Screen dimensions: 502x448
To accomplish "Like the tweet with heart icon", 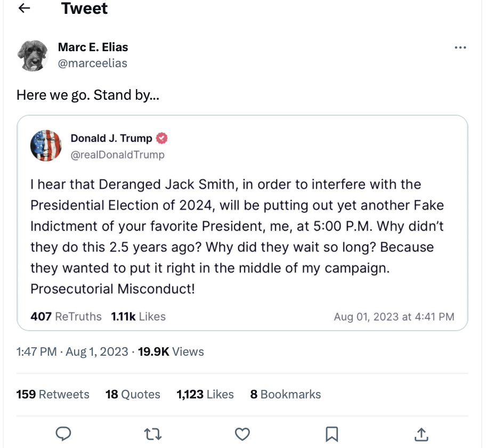I will [x=242, y=434].
